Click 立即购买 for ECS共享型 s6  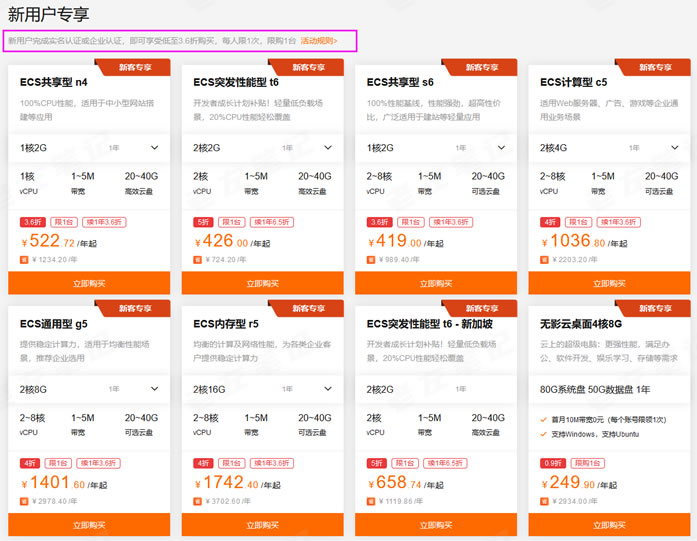pyautogui.click(x=436, y=283)
